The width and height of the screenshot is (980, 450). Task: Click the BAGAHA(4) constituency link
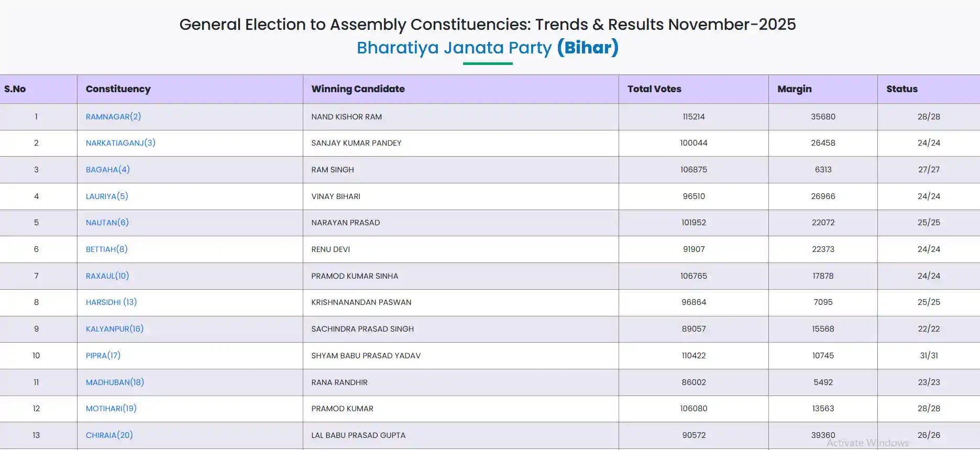[107, 170]
